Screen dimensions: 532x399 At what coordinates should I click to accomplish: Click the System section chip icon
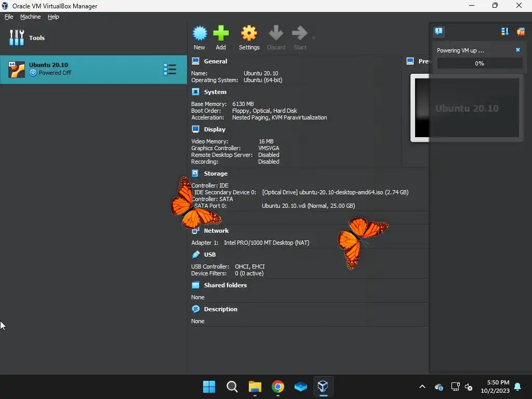pos(195,91)
